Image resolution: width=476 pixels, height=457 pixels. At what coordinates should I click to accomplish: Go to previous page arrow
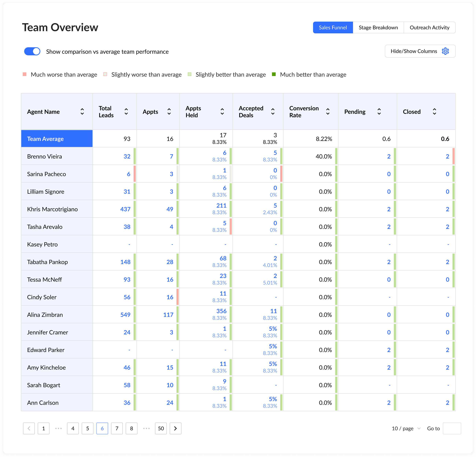(x=29, y=428)
